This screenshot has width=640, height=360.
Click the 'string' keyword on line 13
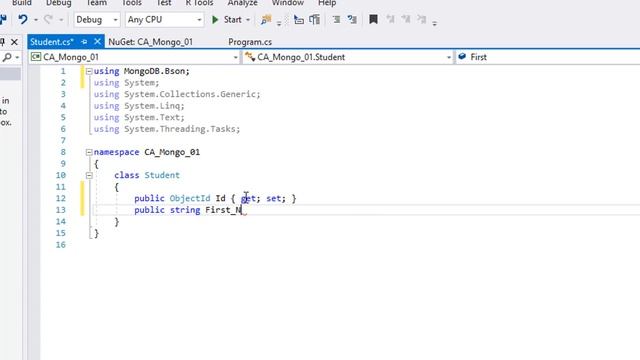185,210
